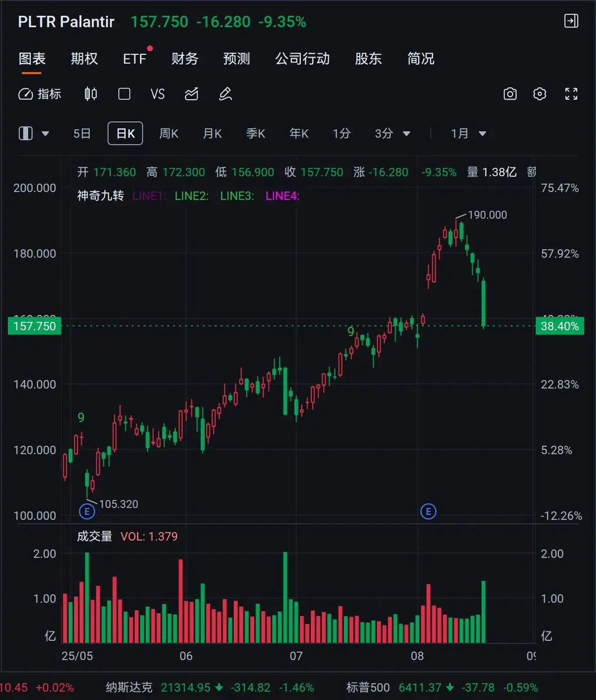Click the 低 156.900 low value
Viewport: 596px width, 700px height.
[244, 172]
